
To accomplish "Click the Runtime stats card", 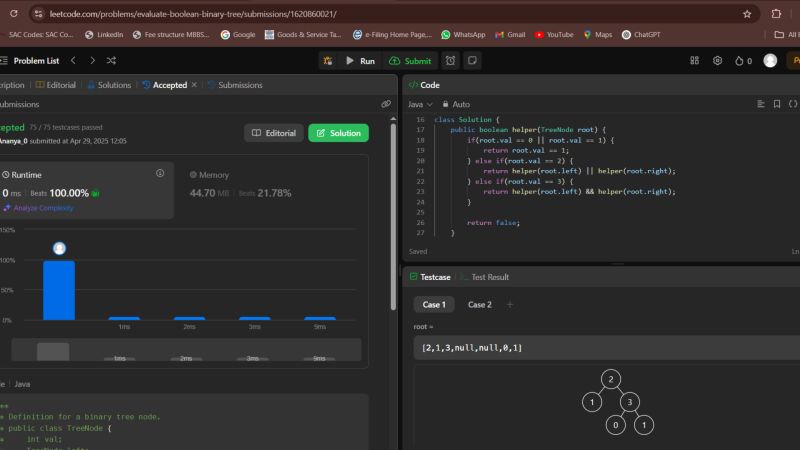I will click(86, 190).
